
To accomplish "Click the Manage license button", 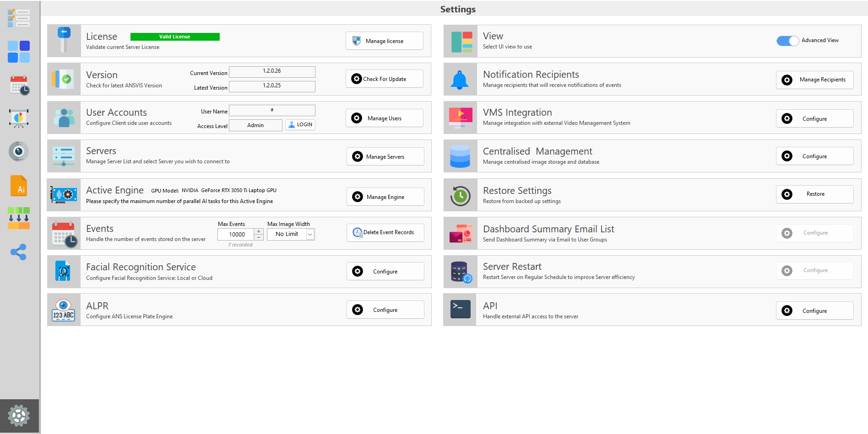I will 384,41.
